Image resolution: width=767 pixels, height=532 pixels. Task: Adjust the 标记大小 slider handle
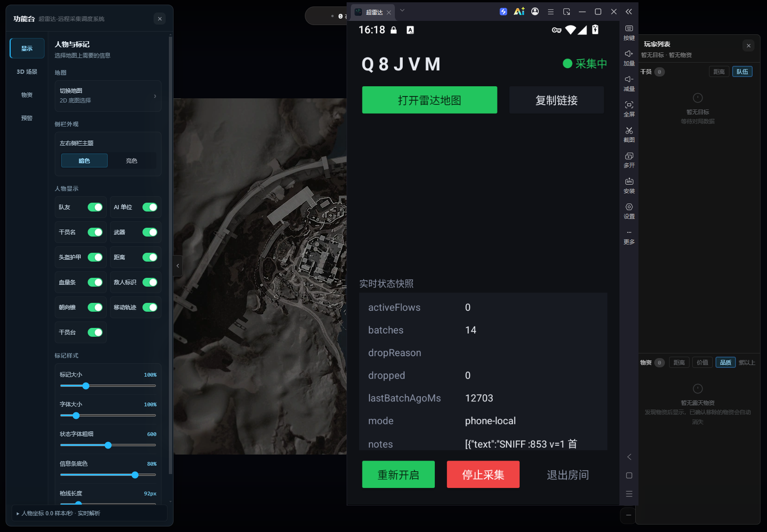tap(86, 386)
